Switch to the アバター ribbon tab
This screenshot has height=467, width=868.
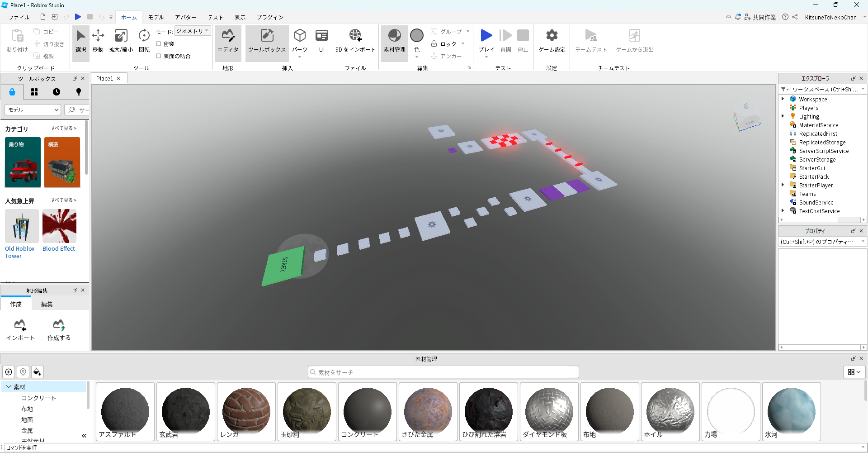pyautogui.click(x=185, y=17)
